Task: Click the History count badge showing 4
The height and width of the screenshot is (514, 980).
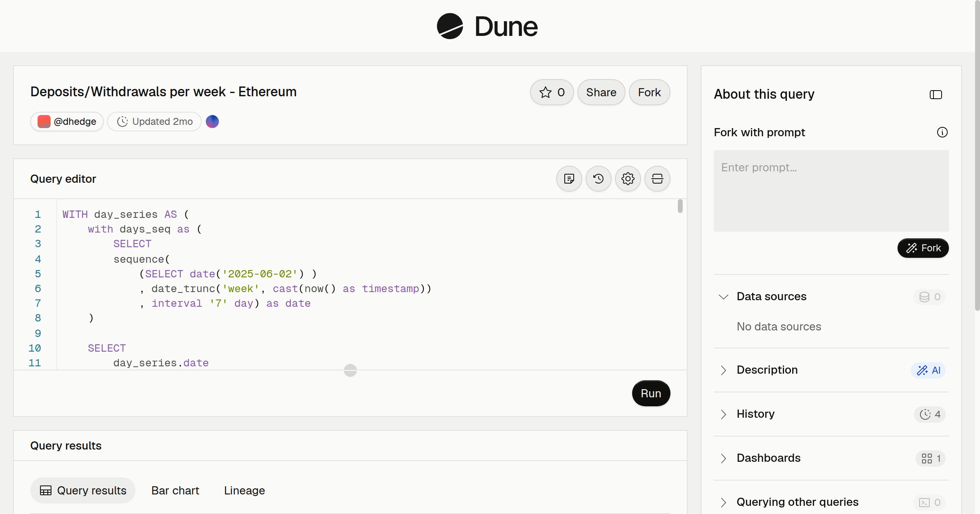Action: point(930,414)
